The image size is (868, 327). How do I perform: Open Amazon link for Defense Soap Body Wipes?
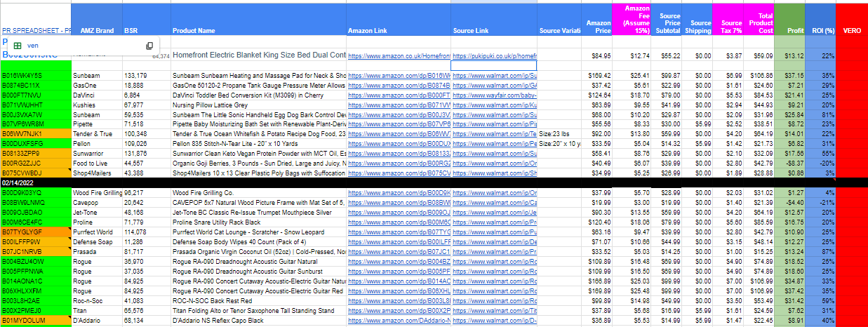[398, 241]
